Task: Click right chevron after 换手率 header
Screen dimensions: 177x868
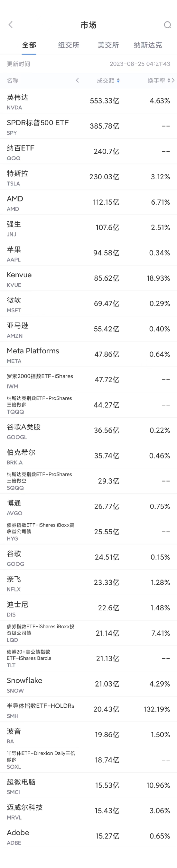Action: (173, 80)
